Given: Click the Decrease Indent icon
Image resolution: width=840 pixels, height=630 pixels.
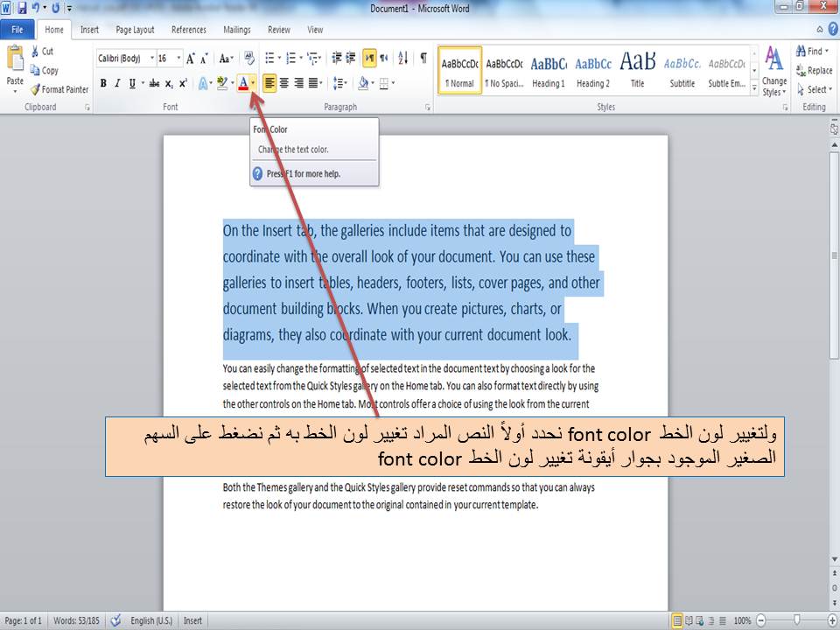Looking at the screenshot, I should (337, 58).
